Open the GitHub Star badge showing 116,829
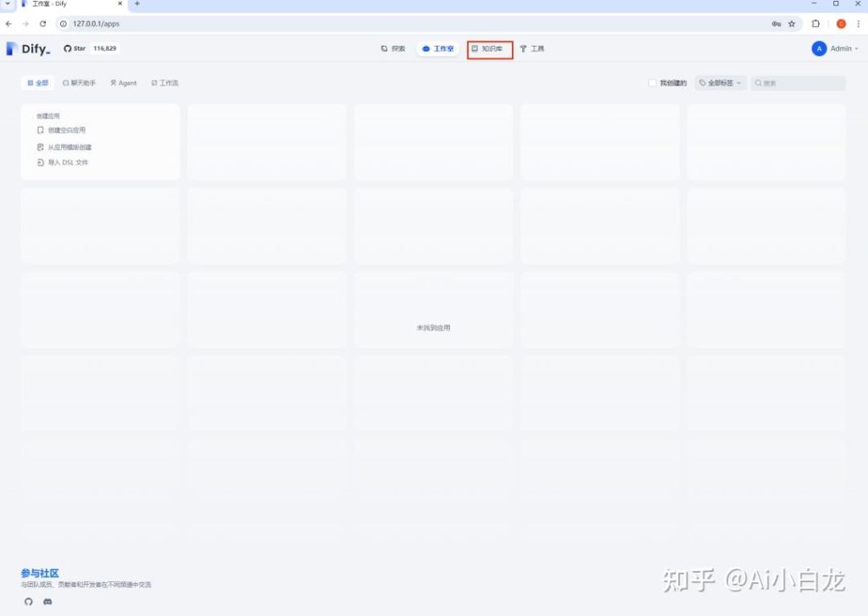Image resolution: width=868 pixels, height=616 pixels. (89, 48)
